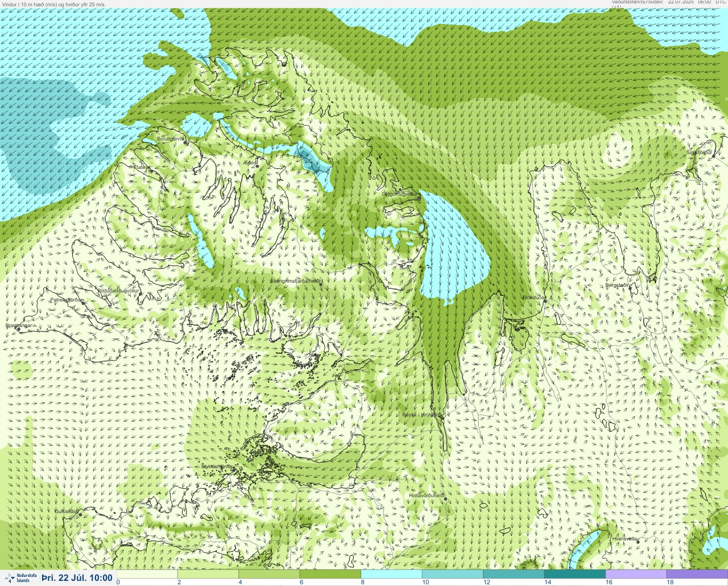This screenshot has width=728, height=586.
Task: Click the Stykkishólmur station label
Action: click(x=217, y=467)
